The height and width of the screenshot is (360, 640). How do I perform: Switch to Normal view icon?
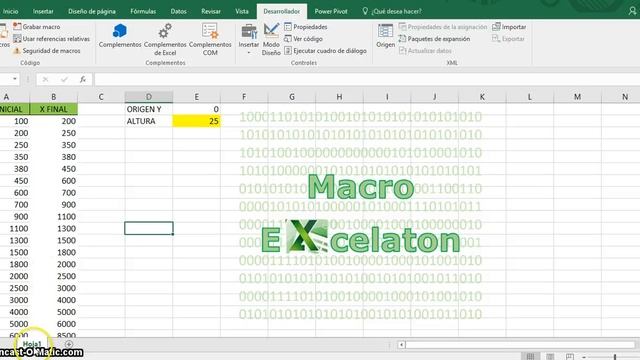(x=531, y=356)
